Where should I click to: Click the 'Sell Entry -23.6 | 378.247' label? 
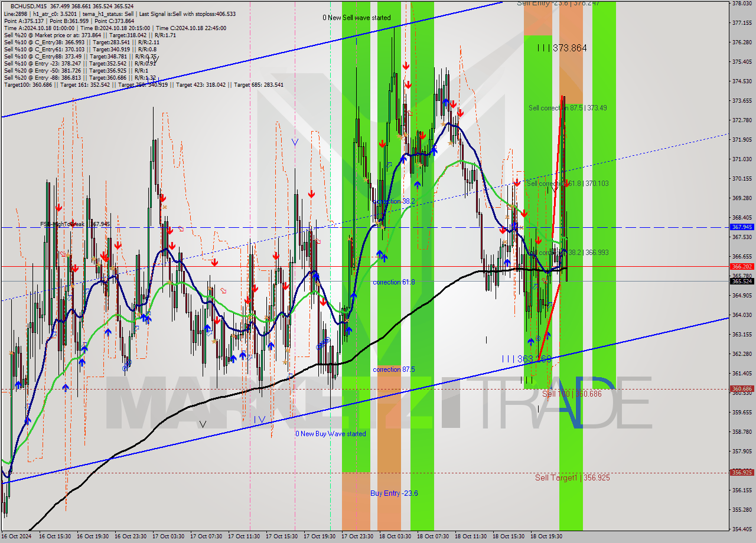[x=558, y=3]
